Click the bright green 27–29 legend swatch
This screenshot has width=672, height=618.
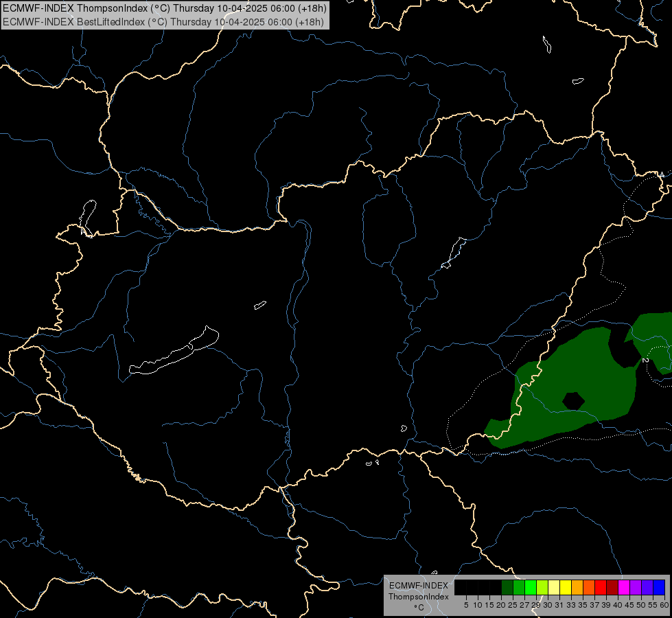(x=531, y=587)
